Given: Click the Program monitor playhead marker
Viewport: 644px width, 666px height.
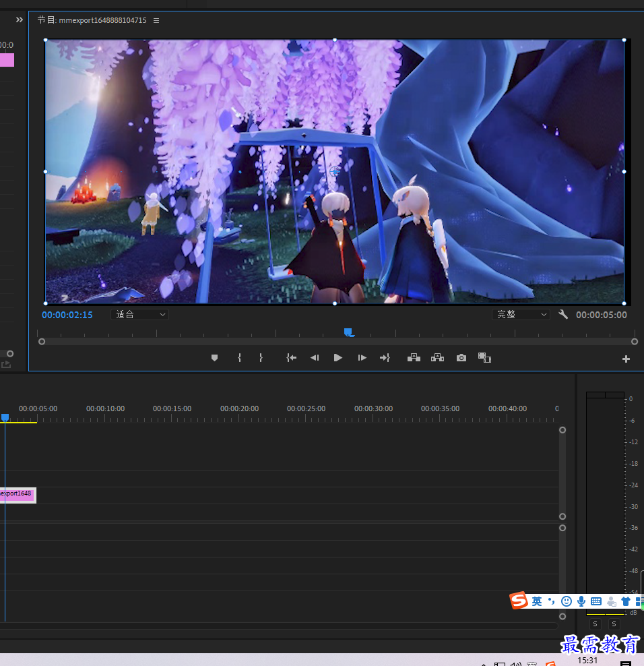Looking at the screenshot, I should (348, 332).
